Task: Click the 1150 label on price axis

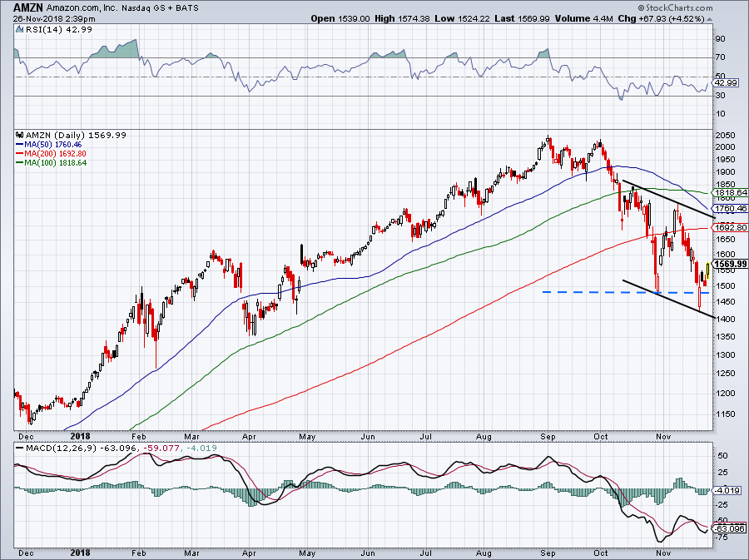Action: [725, 414]
